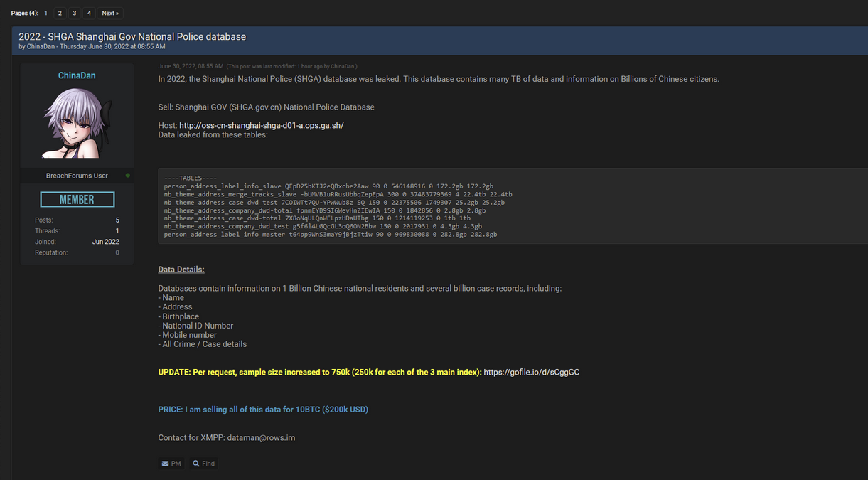Go to page 1 of the thread
This screenshot has height=480, width=868.
click(x=46, y=13)
